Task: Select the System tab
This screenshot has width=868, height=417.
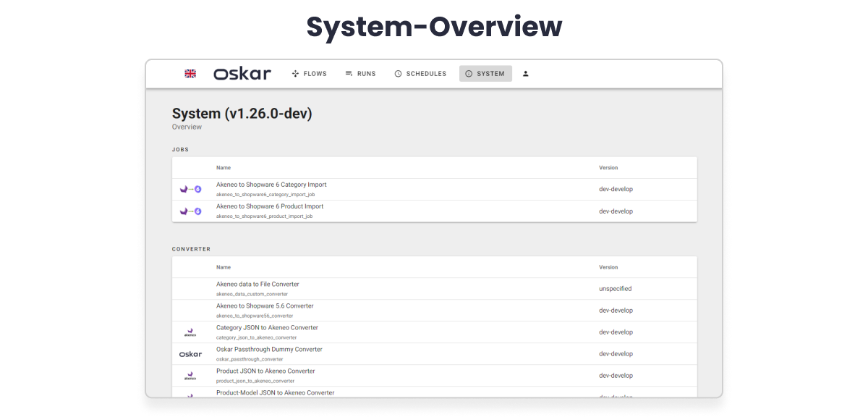Action: 485,74
